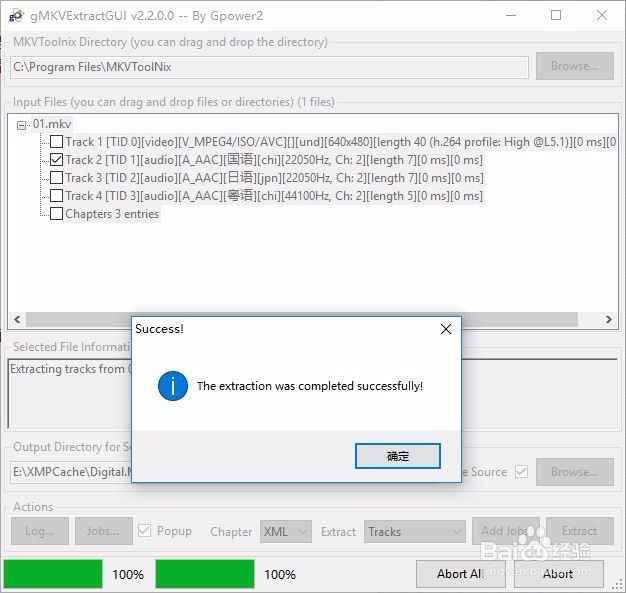Click the 'Extracting tracks from' log text
The height and width of the screenshot is (593, 626).
point(70,369)
